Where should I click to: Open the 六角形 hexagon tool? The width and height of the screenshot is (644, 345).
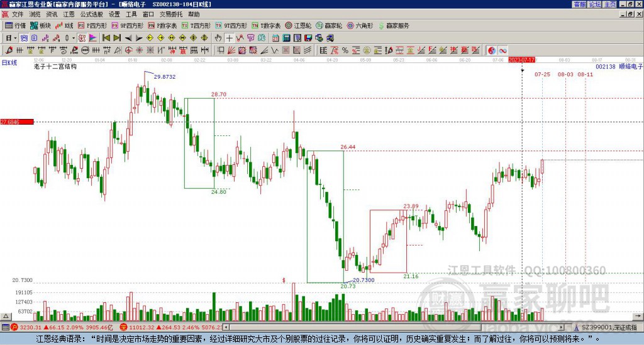coord(360,25)
